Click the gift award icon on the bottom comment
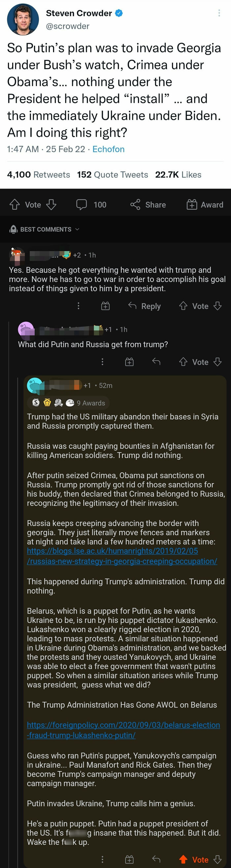The height and width of the screenshot is (868, 231). [129, 859]
